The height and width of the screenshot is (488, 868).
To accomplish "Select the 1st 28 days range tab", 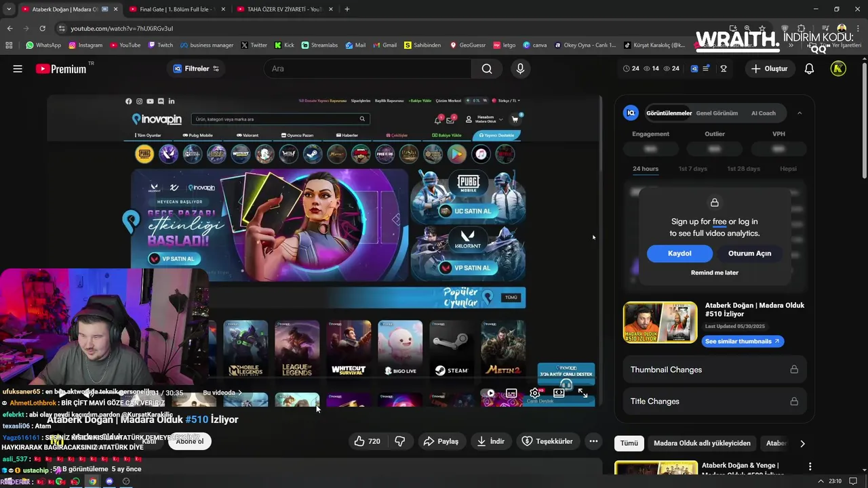I will [743, 169].
